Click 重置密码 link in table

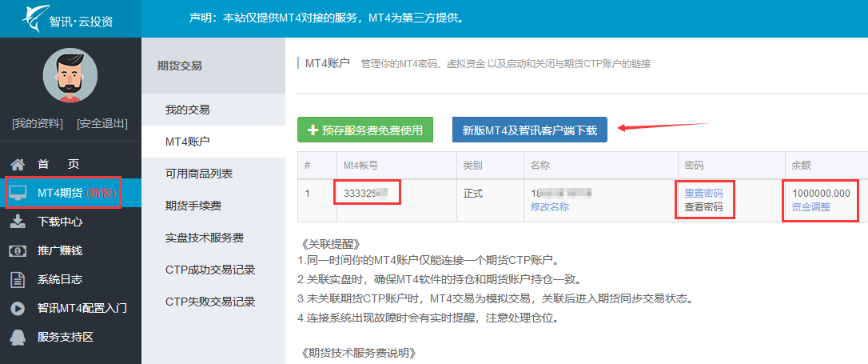pyautogui.click(x=703, y=194)
